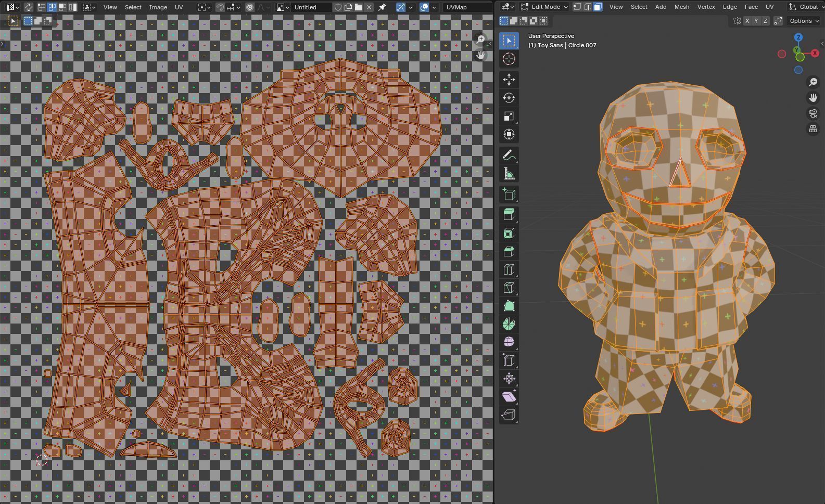The height and width of the screenshot is (504, 825).
Task: Select the Inset Faces tool
Action: coord(509,233)
